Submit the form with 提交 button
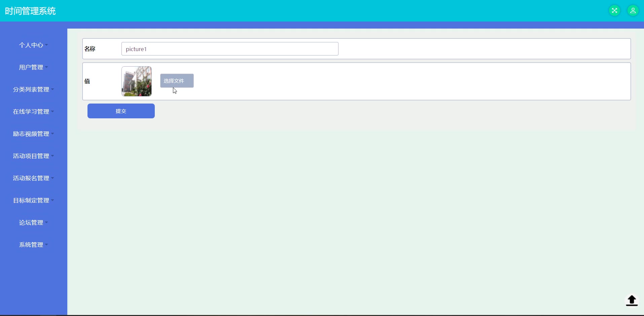Image resolution: width=644 pixels, height=316 pixels. pos(121,111)
